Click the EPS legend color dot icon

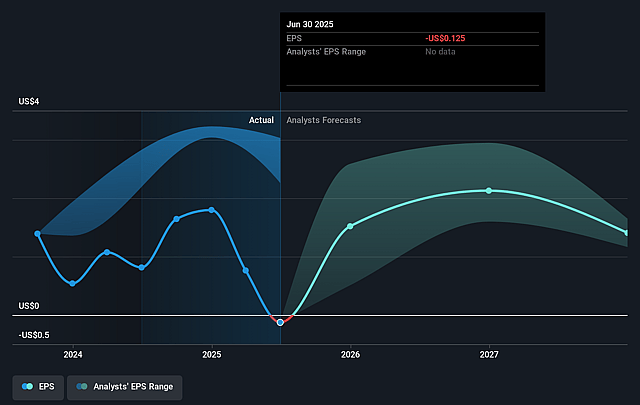pyautogui.click(x=27, y=387)
